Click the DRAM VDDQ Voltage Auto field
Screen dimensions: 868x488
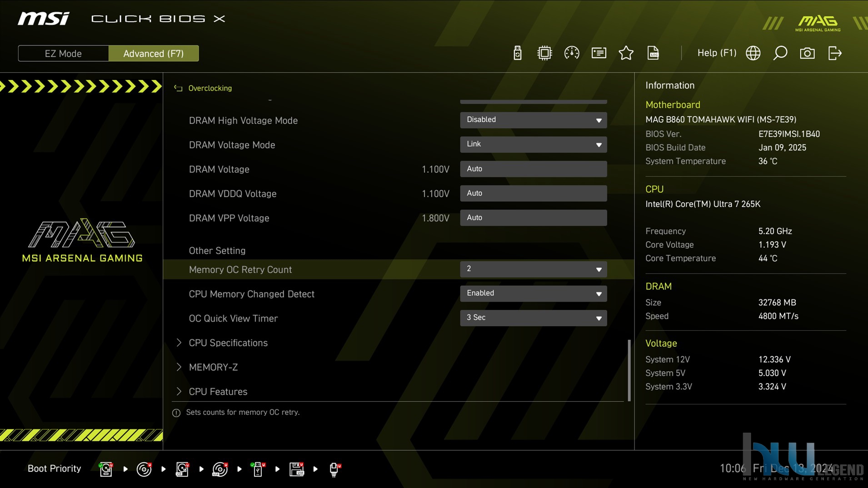pyautogui.click(x=533, y=194)
